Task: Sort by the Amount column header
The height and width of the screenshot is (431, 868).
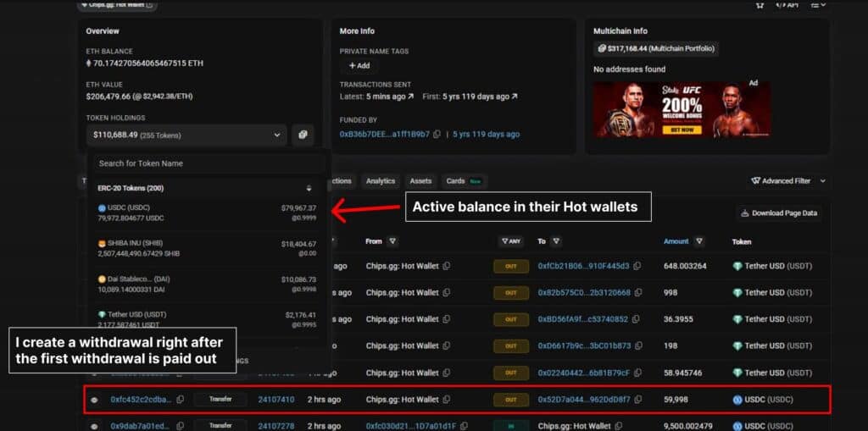Action: 676,241
